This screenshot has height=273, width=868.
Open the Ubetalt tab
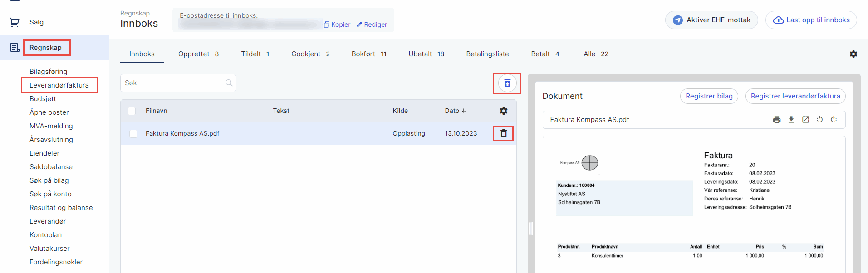click(x=426, y=54)
